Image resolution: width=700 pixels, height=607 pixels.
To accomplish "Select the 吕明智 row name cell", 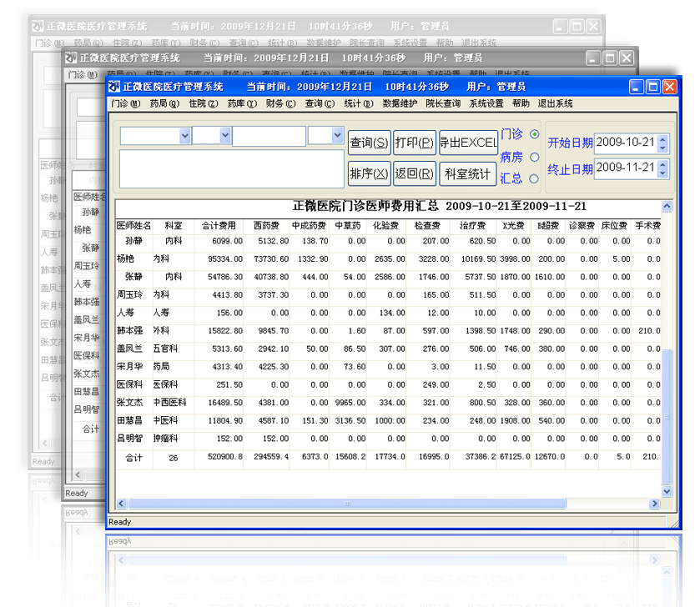I will tap(134, 439).
